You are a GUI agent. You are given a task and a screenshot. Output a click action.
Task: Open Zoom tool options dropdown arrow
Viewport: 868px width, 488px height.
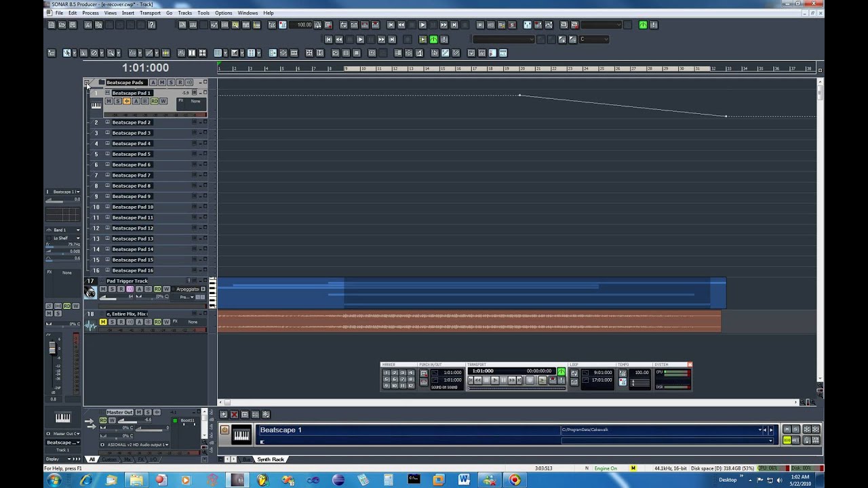(117, 53)
